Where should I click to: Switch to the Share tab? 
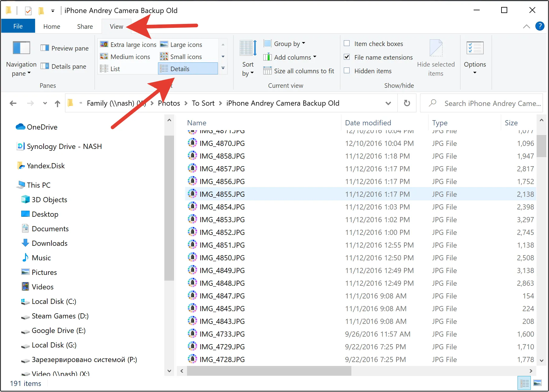coord(85,26)
